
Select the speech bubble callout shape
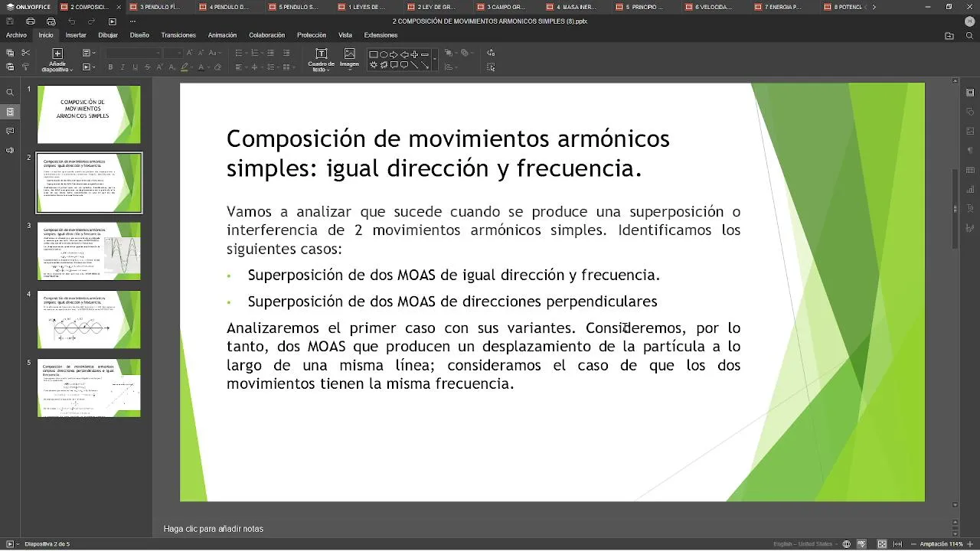pos(394,65)
